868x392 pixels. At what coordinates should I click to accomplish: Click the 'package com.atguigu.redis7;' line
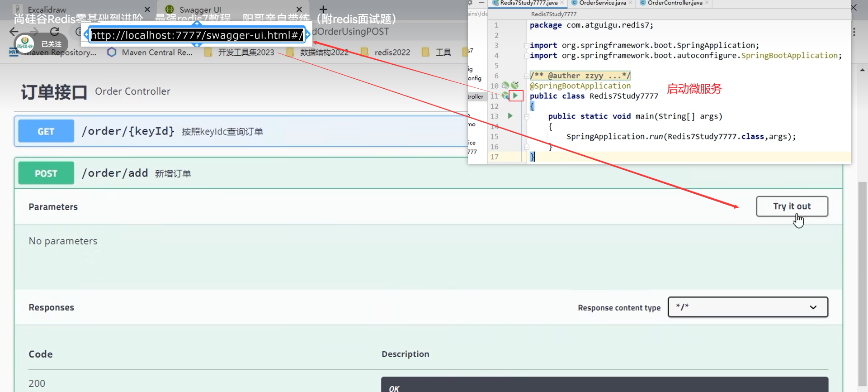pos(591,25)
